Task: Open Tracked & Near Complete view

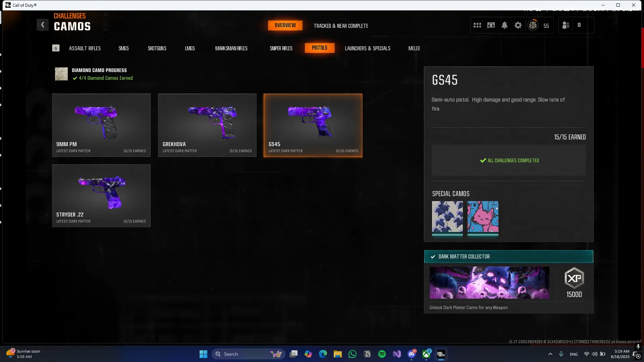Action: click(x=341, y=26)
